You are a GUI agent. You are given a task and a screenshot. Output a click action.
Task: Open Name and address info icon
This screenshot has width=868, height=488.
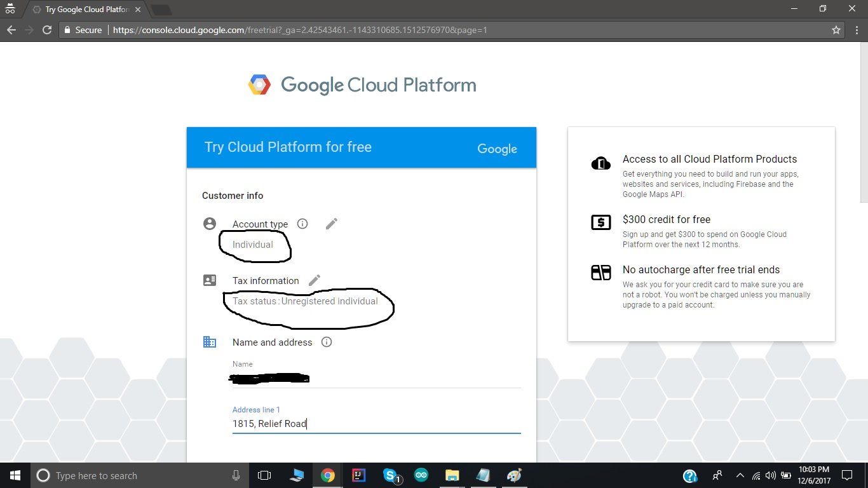coord(327,342)
